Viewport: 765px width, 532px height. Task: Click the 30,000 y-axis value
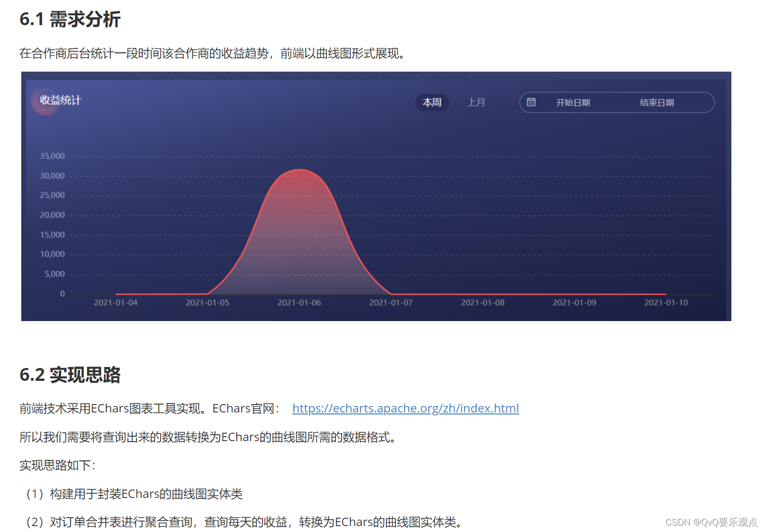pyautogui.click(x=52, y=176)
